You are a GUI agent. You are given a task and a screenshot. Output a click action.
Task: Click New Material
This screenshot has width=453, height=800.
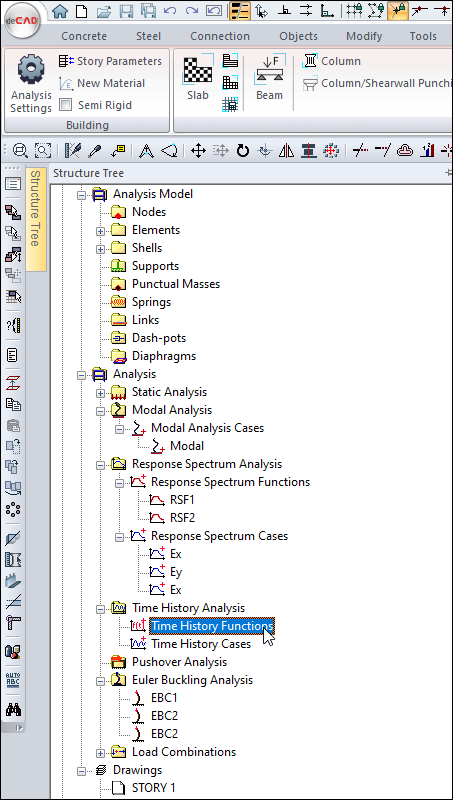click(102, 83)
